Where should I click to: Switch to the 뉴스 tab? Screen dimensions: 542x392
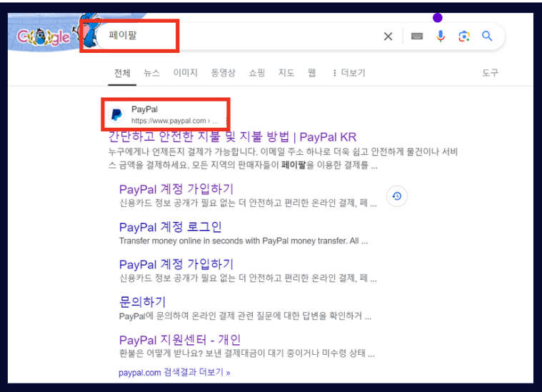coord(152,73)
